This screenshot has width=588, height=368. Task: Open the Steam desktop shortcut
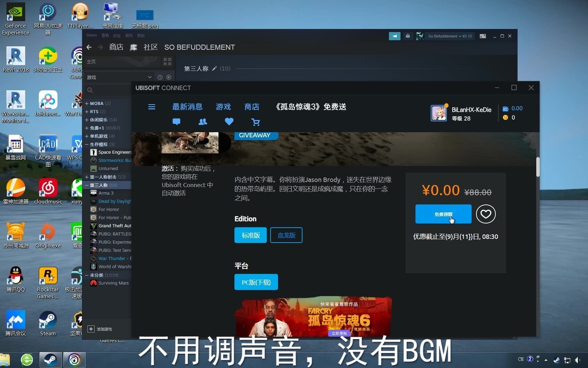(x=48, y=324)
